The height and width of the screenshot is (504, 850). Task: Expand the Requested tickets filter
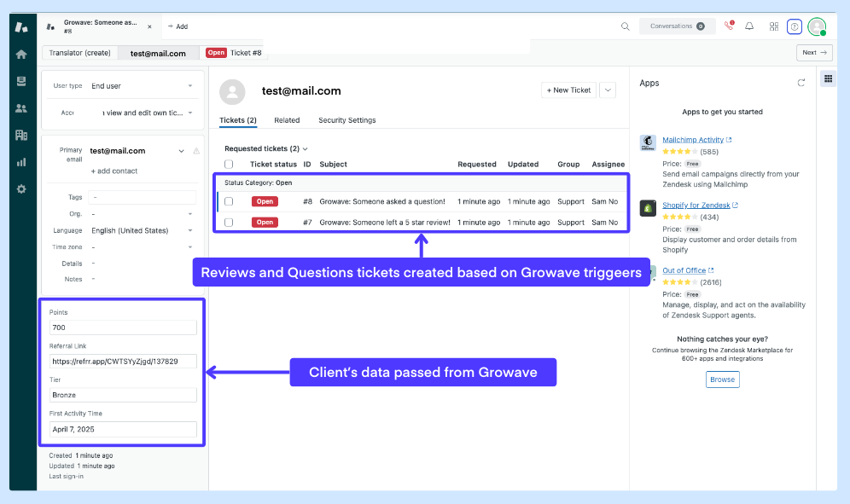tap(266, 148)
